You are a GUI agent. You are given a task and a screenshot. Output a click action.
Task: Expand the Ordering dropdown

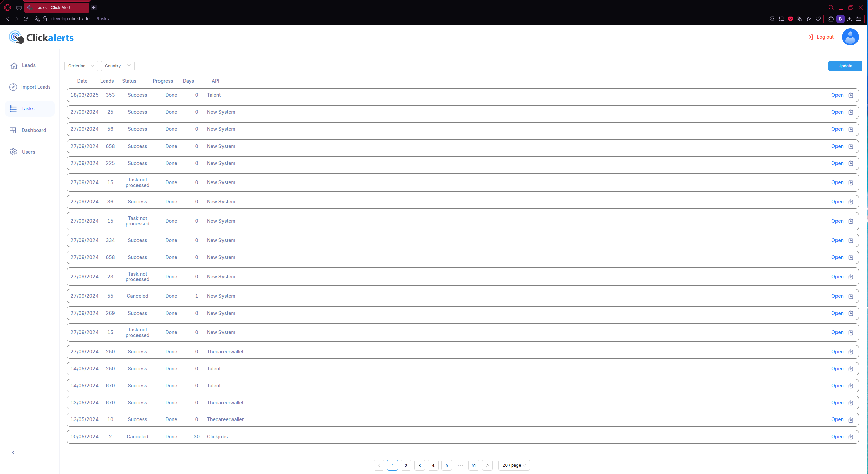pyautogui.click(x=81, y=66)
